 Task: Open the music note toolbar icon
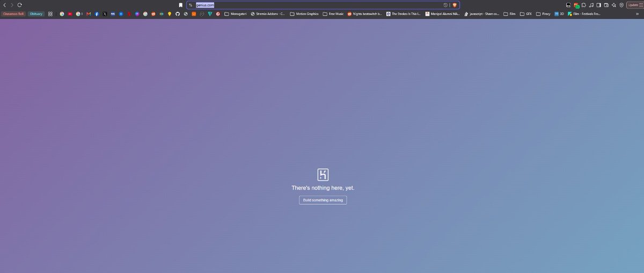pyautogui.click(x=591, y=5)
